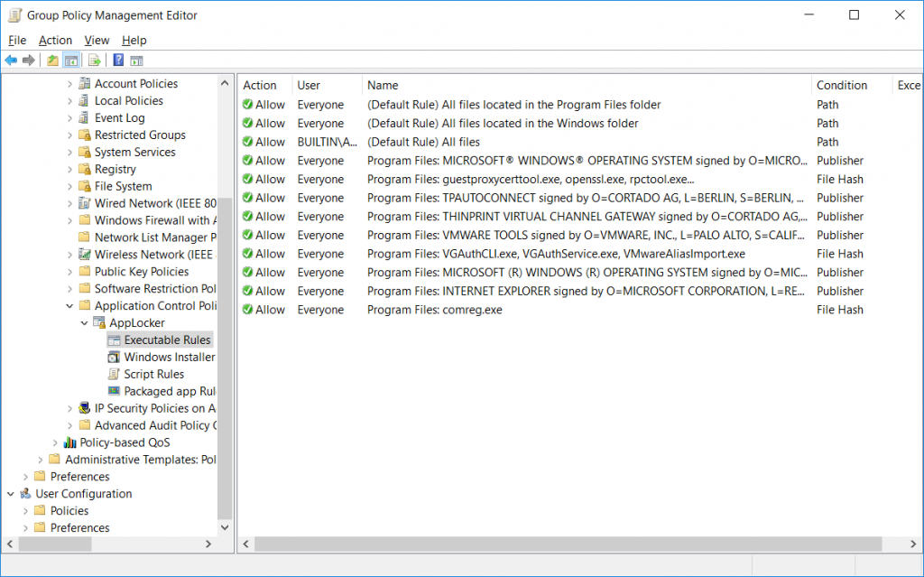Select the Up one level icon
924x577 pixels.
click(x=51, y=60)
